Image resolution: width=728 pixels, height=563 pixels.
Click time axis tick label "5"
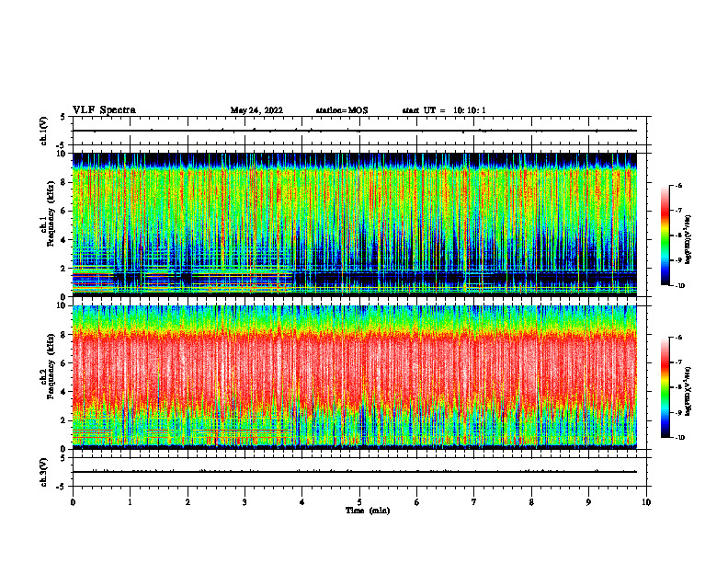click(x=359, y=502)
